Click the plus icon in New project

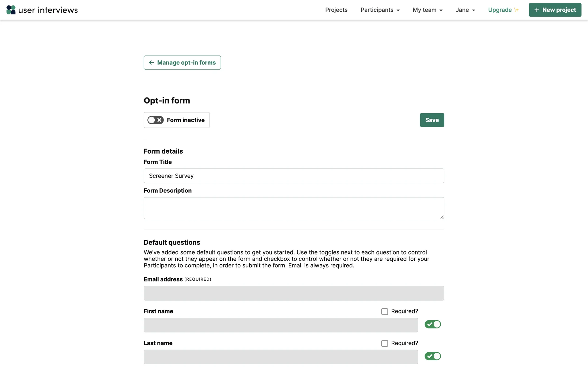click(537, 10)
